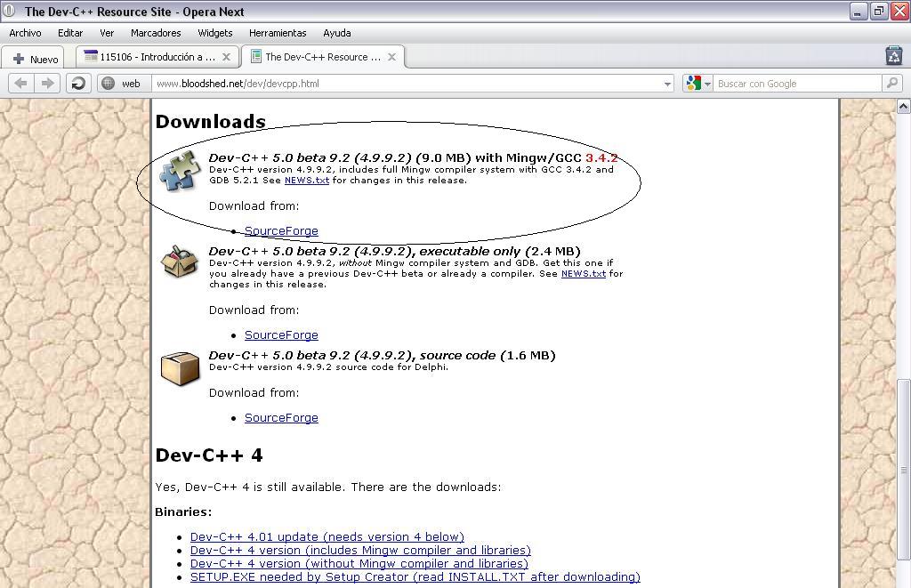
Task: Open NEWS.txt link in executable-only description
Action: pos(584,274)
